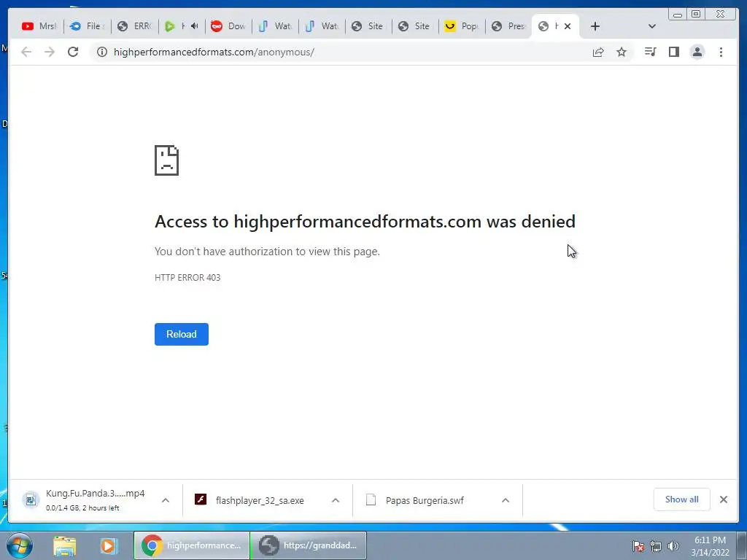View site information icon in address bar
747x560 pixels.
point(102,52)
